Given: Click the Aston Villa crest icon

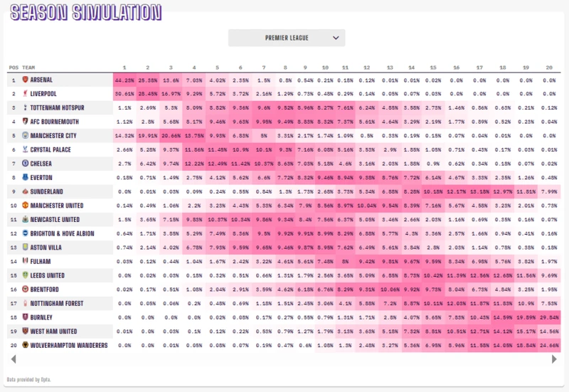Looking at the screenshot, I should pyautogui.click(x=26, y=248).
